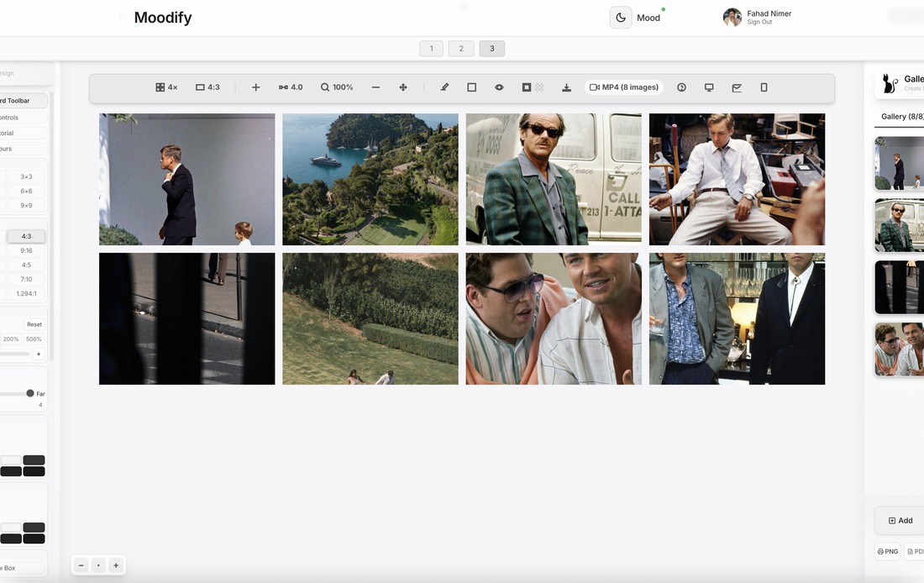Image resolution: width=924 pixels, height=583 pixels.
Task: Select gallery thumbnail of two men talking
Action: 900,349
